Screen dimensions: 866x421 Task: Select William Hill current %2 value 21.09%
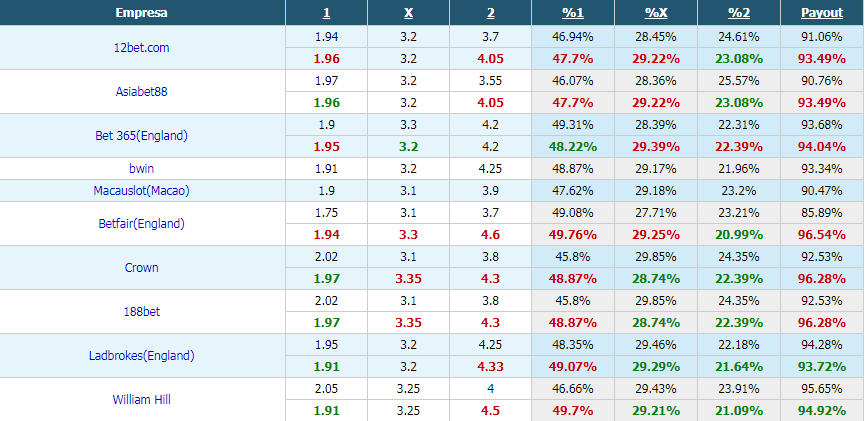pyautogui.click(x=738, y=411)
